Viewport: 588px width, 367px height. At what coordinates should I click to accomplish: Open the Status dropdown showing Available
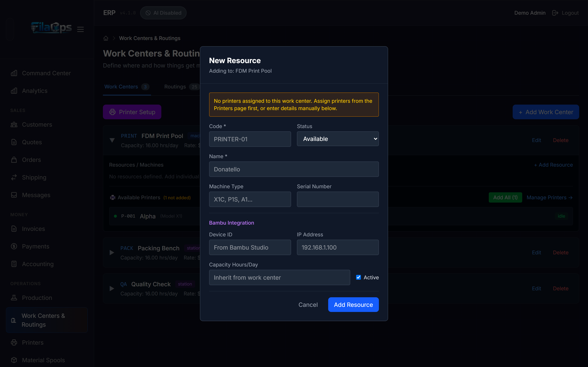point(338,139)
